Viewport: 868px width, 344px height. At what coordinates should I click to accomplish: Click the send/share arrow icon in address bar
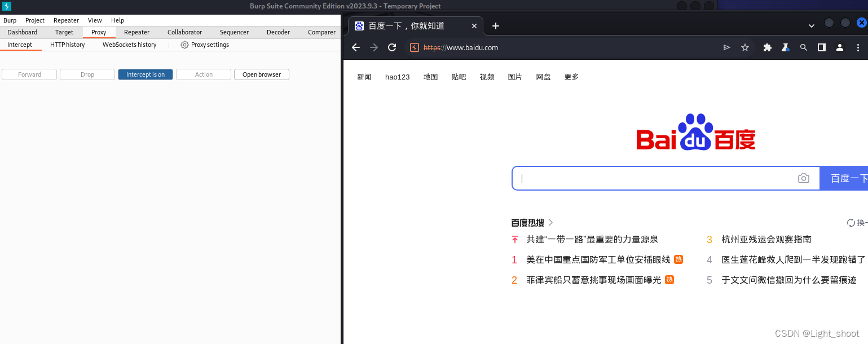(x=727, y=47)
